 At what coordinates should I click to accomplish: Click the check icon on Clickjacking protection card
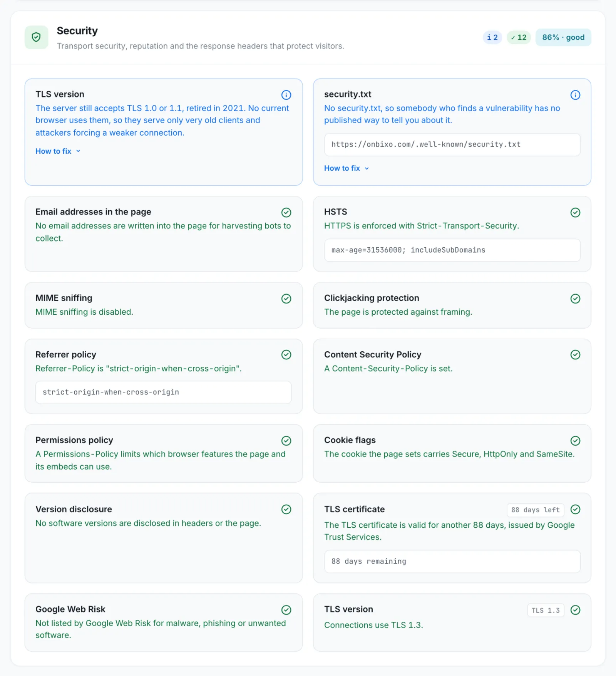click(x=575, y=299)
